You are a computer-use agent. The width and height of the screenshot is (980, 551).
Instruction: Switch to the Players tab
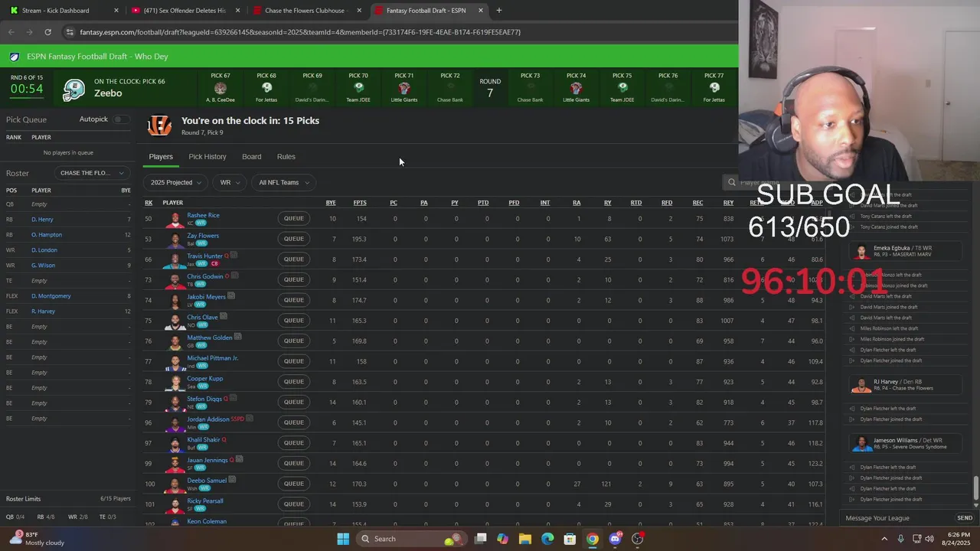(x=161, y=157)
